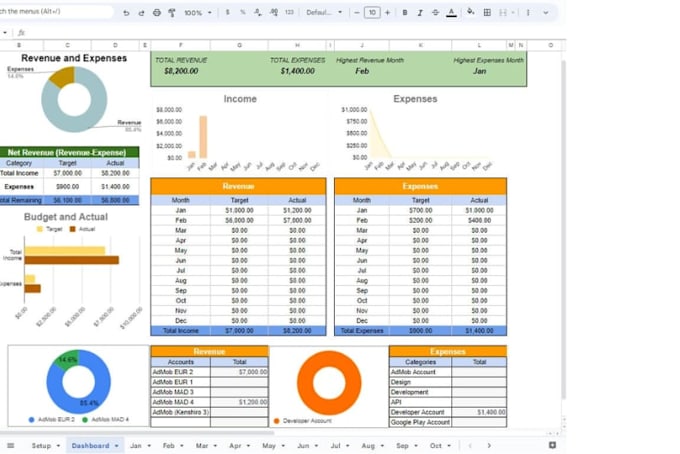The height and width of the screenshot is (454, 680).
Task: Toggle bold formatting
Action: pyautogui.click(x=405, y=13)
